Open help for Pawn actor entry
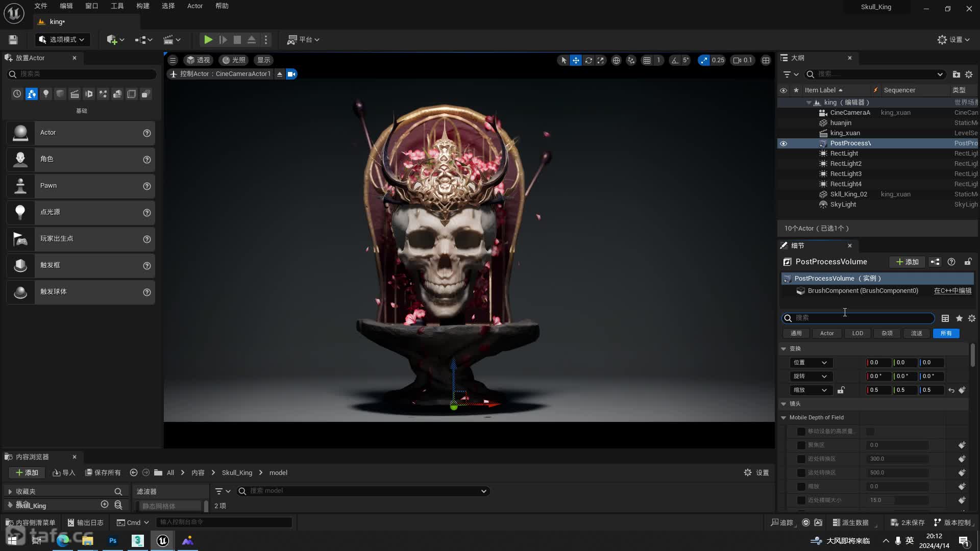The image size is (980, 551). coord(147,186)
